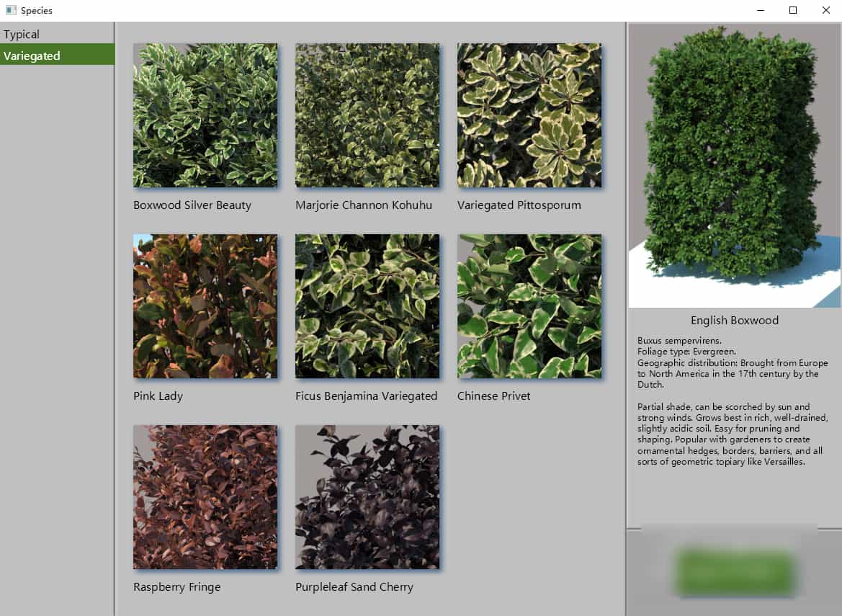Maximize the Species window
842x616 pixels.
(x=793, y=10)
